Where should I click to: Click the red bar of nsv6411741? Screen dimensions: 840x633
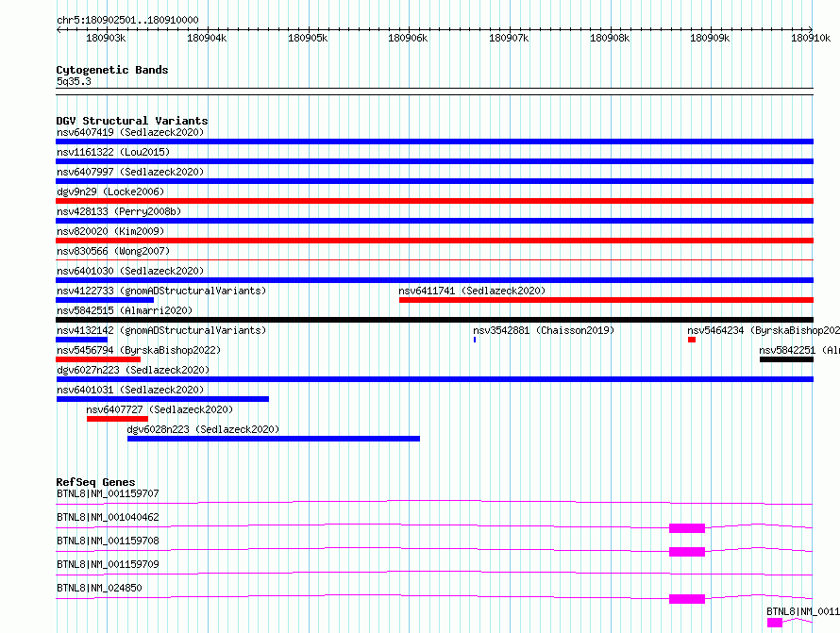point(607,300)
